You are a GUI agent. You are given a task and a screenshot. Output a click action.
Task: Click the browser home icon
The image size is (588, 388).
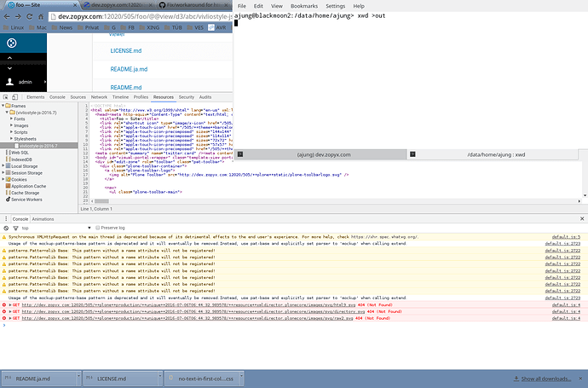(41, 17)
